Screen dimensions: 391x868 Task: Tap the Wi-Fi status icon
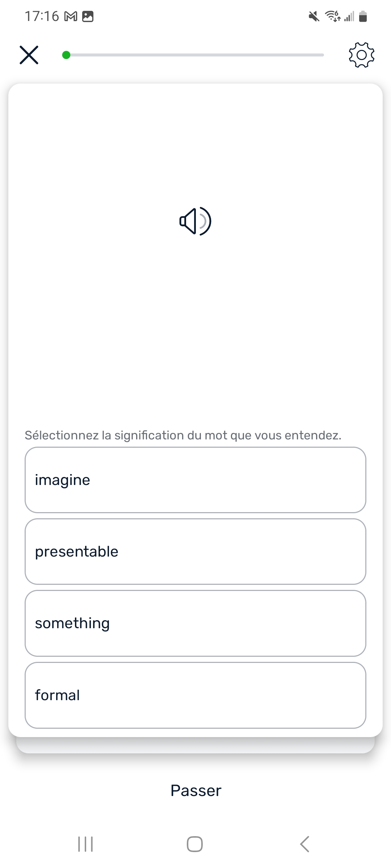click(332, 16)
